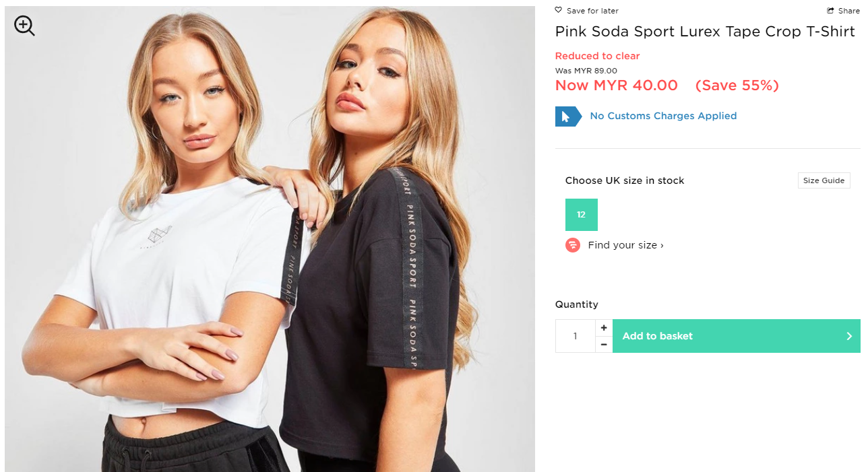
Task: Open the 'No Customs Charges Applied' link
Action: click(663, 116)
